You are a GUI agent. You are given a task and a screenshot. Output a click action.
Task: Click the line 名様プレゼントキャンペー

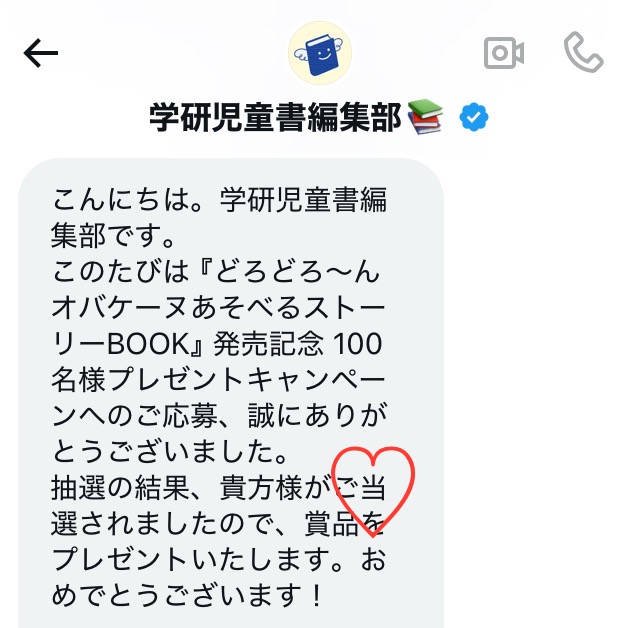tap(218, 380)
